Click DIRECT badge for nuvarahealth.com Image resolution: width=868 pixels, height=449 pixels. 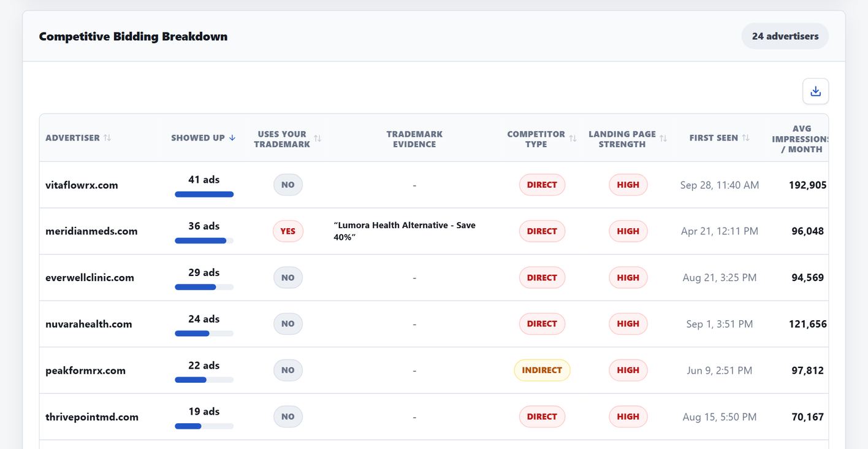pyautogui.click(x=542, y=324)
